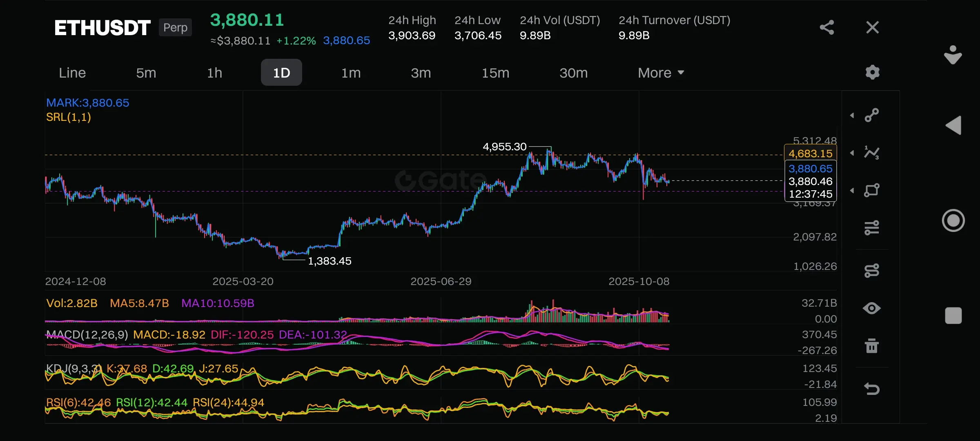
Task: Open chart settings gear
Action: tap(872, 72)
